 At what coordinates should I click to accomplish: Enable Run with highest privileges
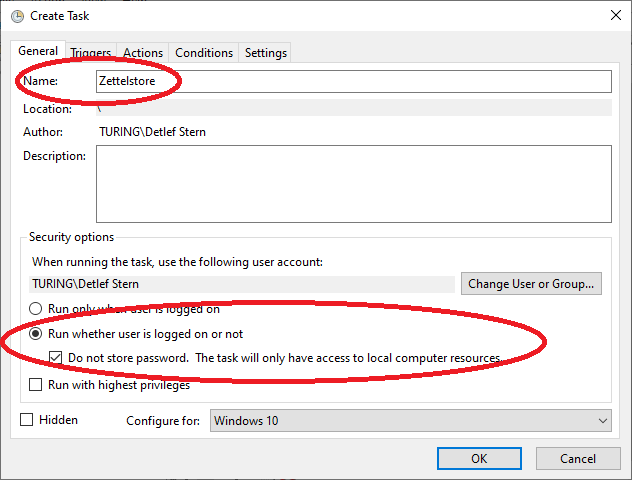pos(36,384)
